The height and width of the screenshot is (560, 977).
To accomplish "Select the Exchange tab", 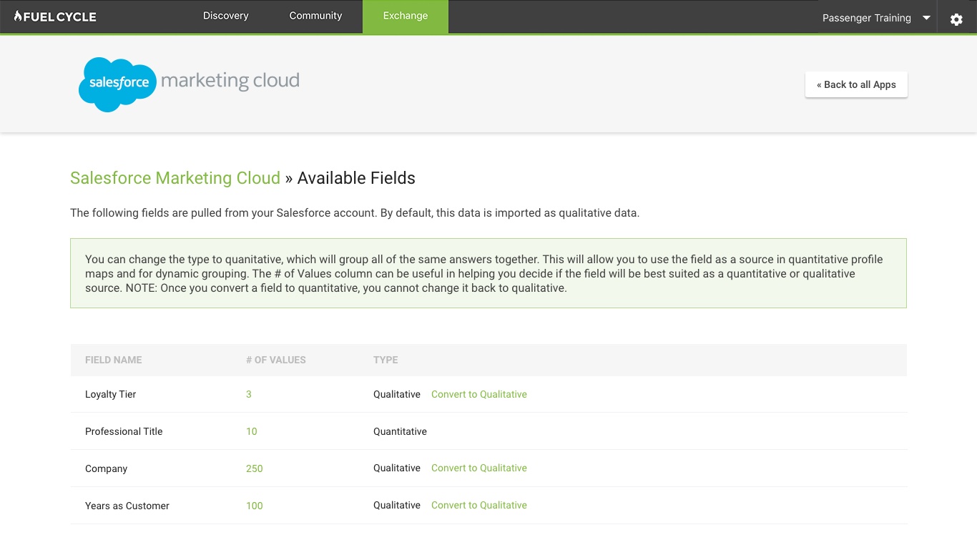I will 406,16.
